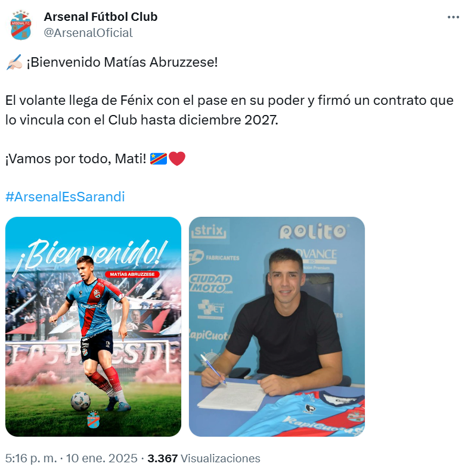The height and width of the screenshot is (476, 465).
Task: Open the #ArsenalEsSarandi hashtag
Action: click(x=65, y=197)
